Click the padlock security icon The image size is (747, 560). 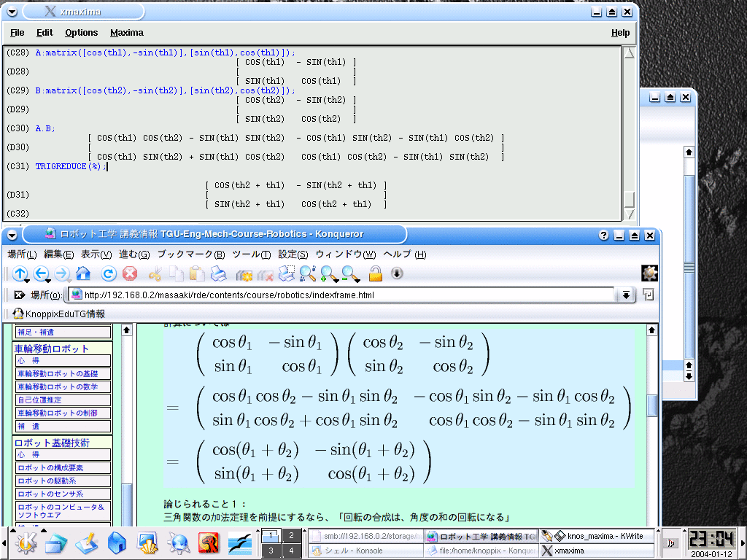[x=376, y=274]
